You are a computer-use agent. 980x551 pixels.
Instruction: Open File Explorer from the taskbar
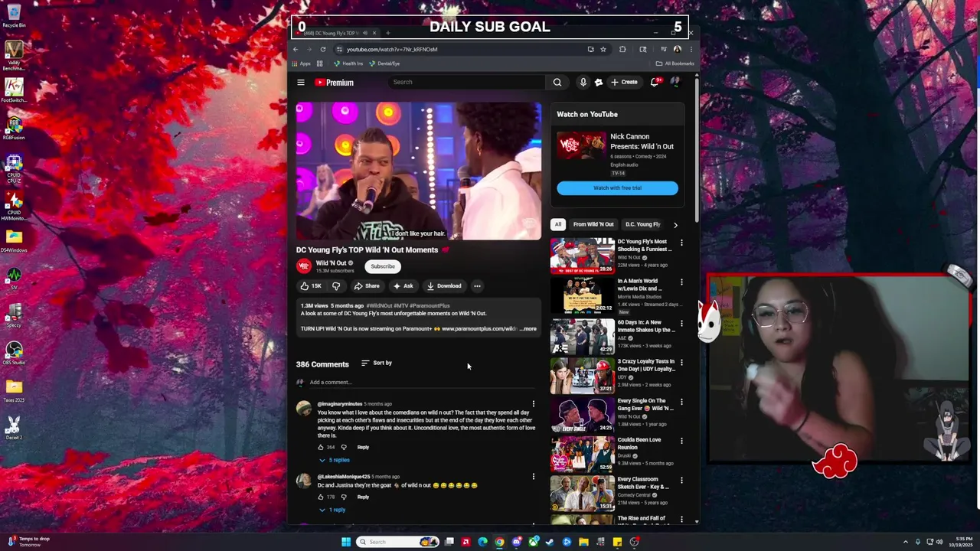pos(583,542)
